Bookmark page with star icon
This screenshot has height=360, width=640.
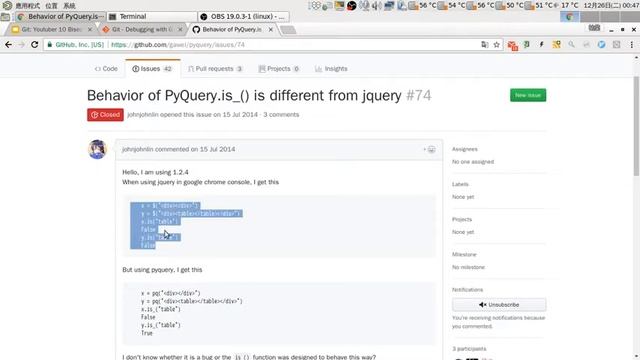pos(496,44)
